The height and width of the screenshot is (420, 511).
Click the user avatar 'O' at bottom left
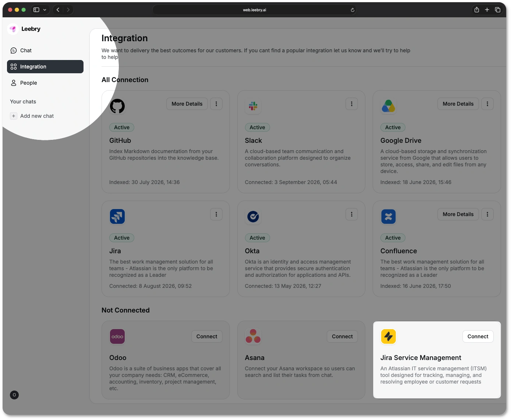[x=14, y=395]
